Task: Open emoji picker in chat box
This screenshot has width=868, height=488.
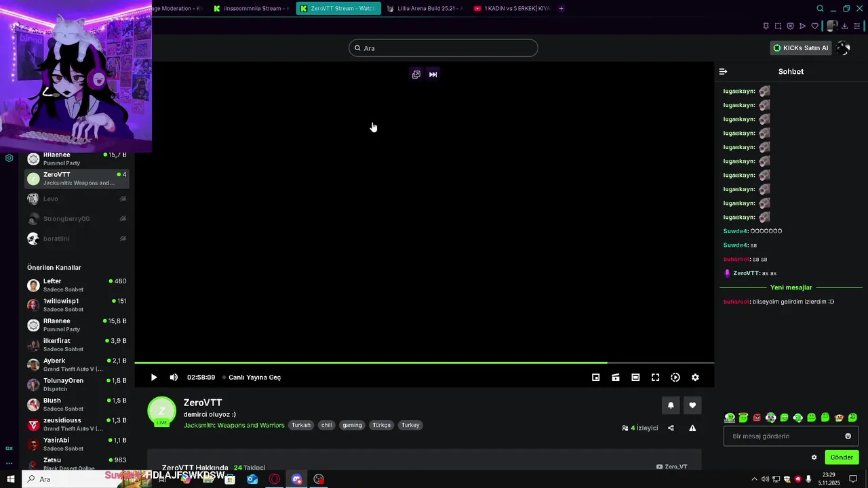Action: [x=848, y=436]
